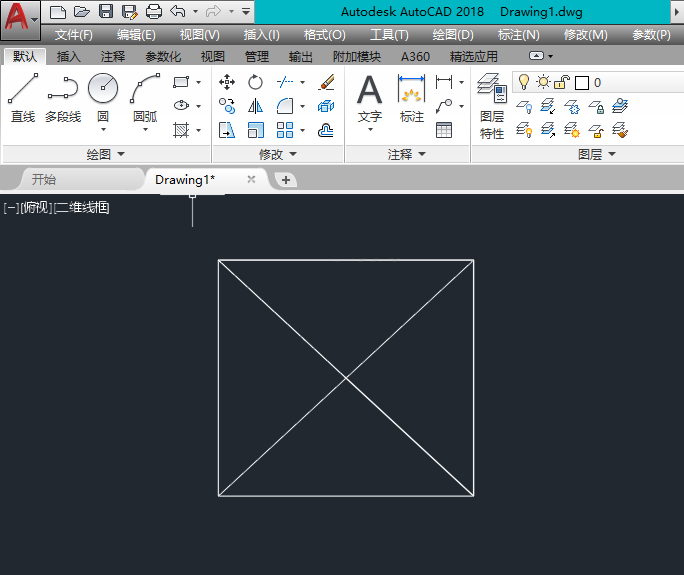This screenshot has width=684, height=575.
Task: Open layer 0 color swatch
Action: (581, 82)
